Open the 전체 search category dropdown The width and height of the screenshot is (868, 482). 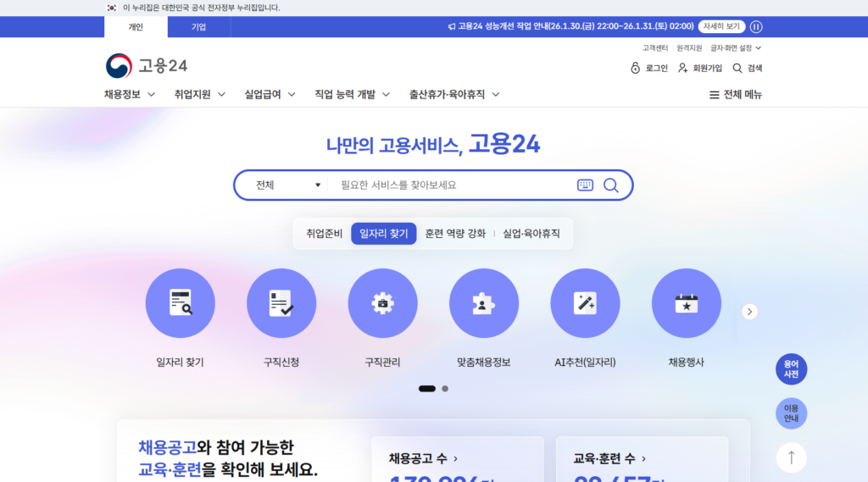(x=288, y=185)
